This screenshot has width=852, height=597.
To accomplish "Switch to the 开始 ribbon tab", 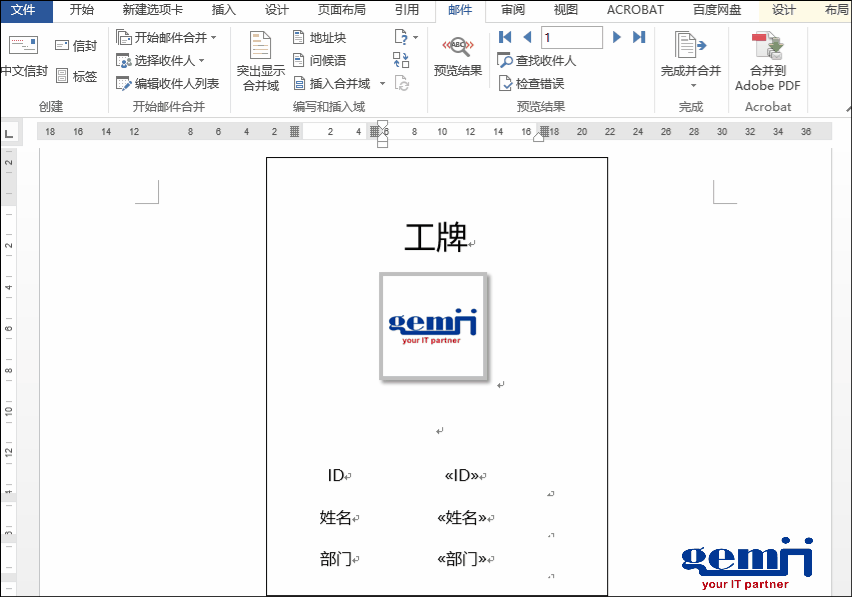I will coord(82,10).
